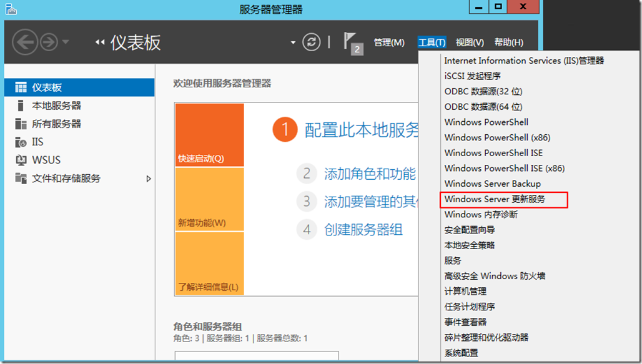Viewport: 642px width, 364px height.
Task: Click the 创建服务器组 link
Action: pos(363,229)
